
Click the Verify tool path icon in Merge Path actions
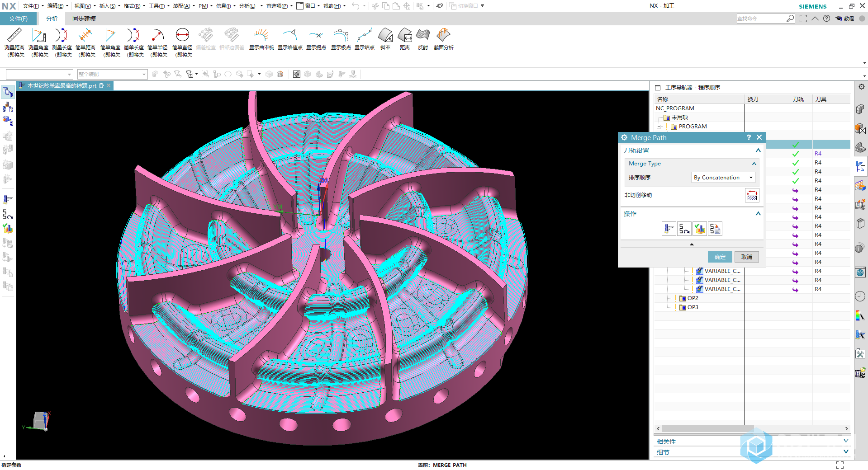point(700,229)
